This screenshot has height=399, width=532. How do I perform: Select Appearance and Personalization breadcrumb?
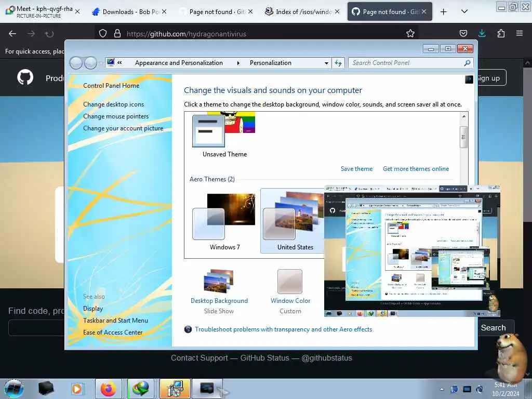[x=179, y=63]
